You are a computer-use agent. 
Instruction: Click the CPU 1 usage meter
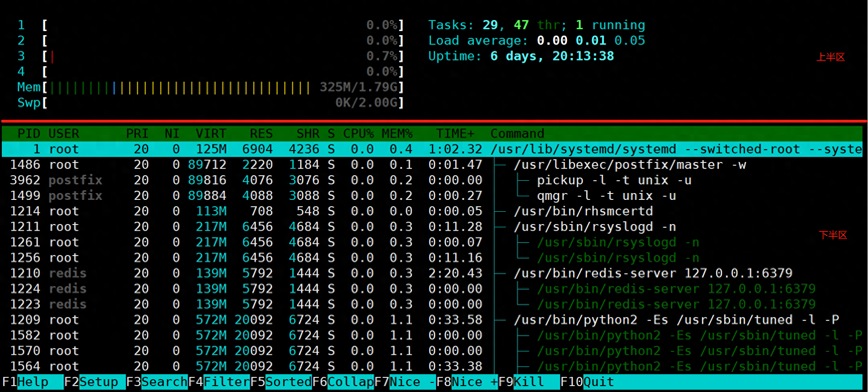211,25
